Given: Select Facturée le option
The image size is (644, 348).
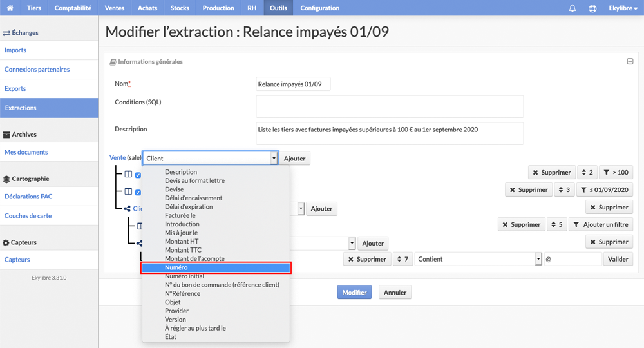Looking at the screenshot, I should pyautogui.click(x=180, y=215).
